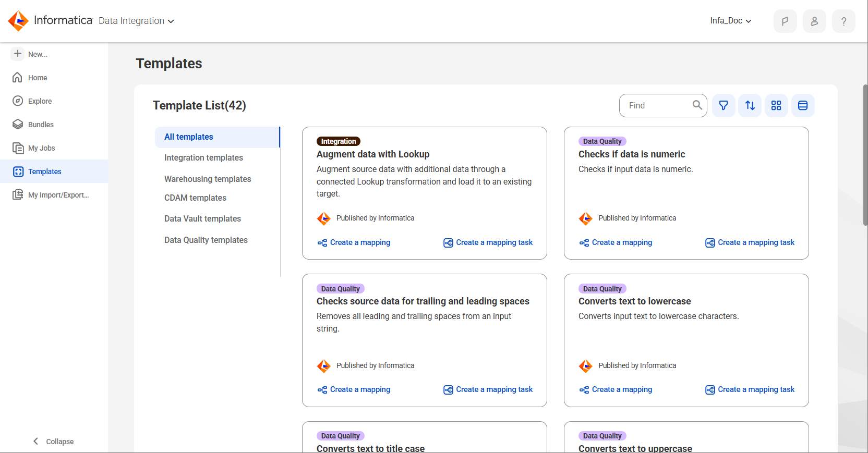
Task: Create a mapping task from Checks if data is numeric
Action: (x=750, y=242)
